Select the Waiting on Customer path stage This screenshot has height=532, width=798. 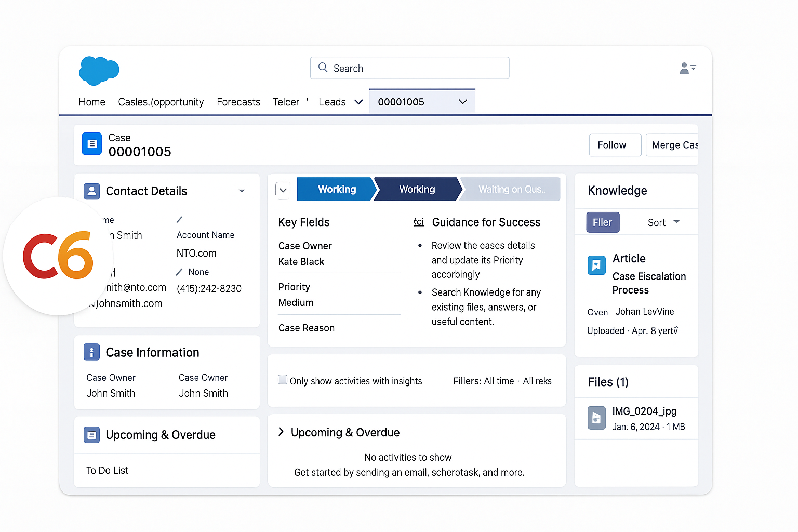click(511, 190)
